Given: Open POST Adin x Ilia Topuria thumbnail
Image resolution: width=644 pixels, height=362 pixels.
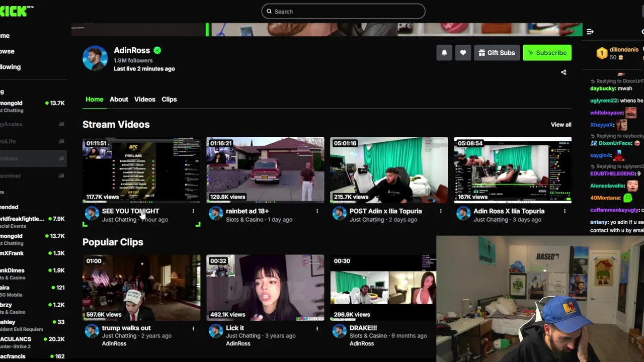Looking at the screenshot, I should [389, 170].
